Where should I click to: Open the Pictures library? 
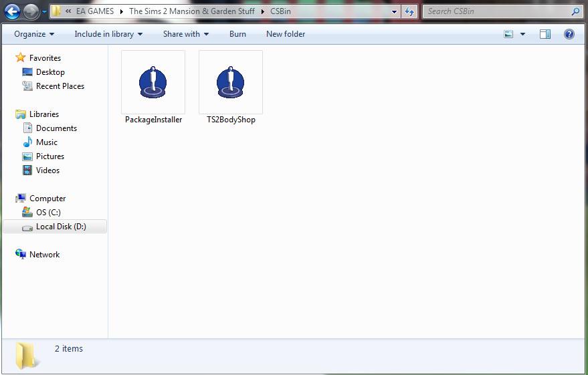pos(50,156)
